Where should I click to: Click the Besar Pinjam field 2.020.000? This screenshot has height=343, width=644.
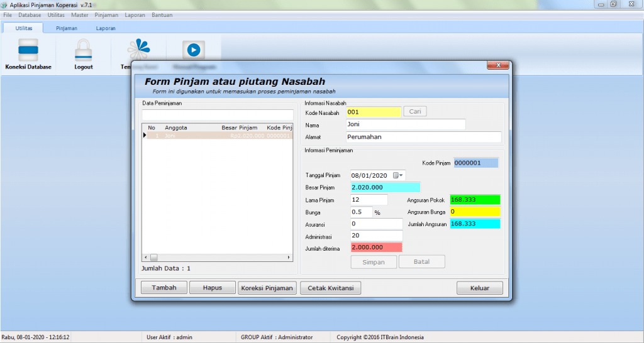click(x=386, y=187)
